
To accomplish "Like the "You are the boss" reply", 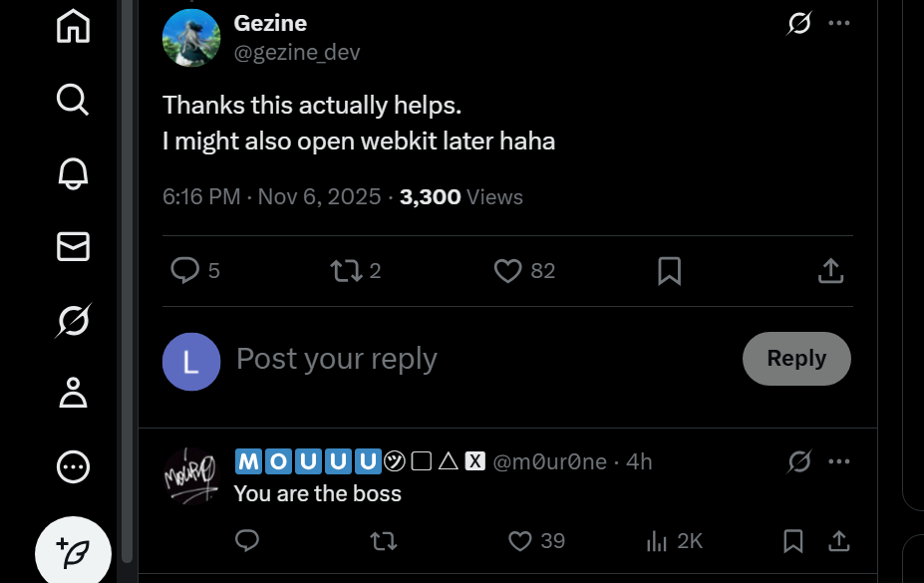I will point(520,540).
